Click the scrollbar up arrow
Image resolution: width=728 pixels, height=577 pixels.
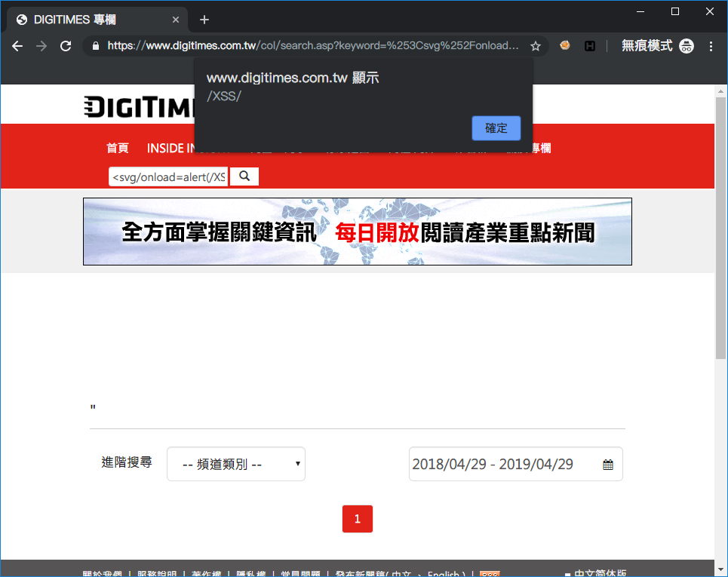720,91
